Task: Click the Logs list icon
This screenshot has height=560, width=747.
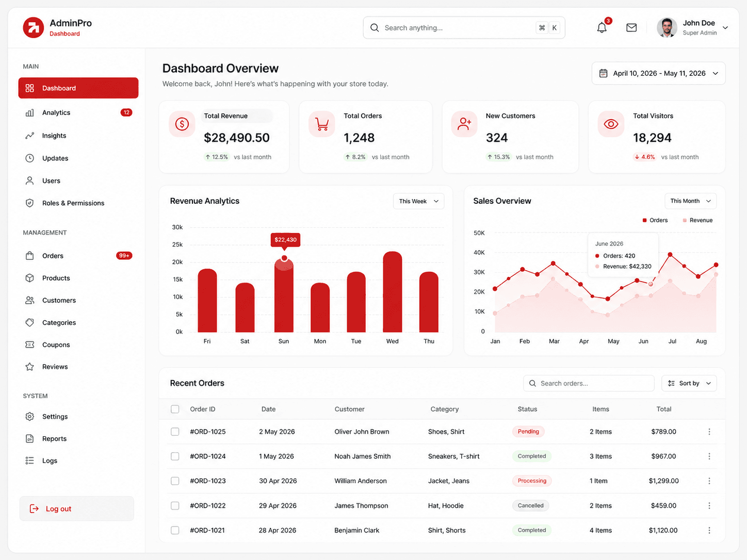Action: click(x=30, y=460)
